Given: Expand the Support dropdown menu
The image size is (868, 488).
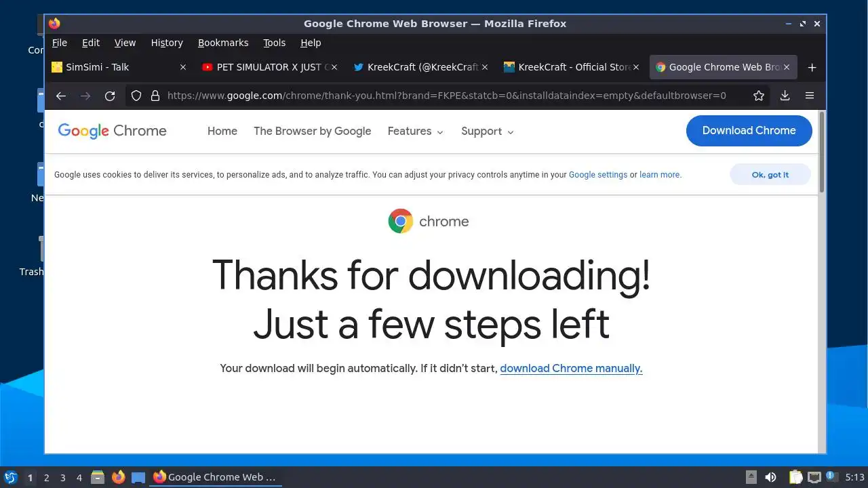Looking at the screenshot, I should tap(488, 131).
